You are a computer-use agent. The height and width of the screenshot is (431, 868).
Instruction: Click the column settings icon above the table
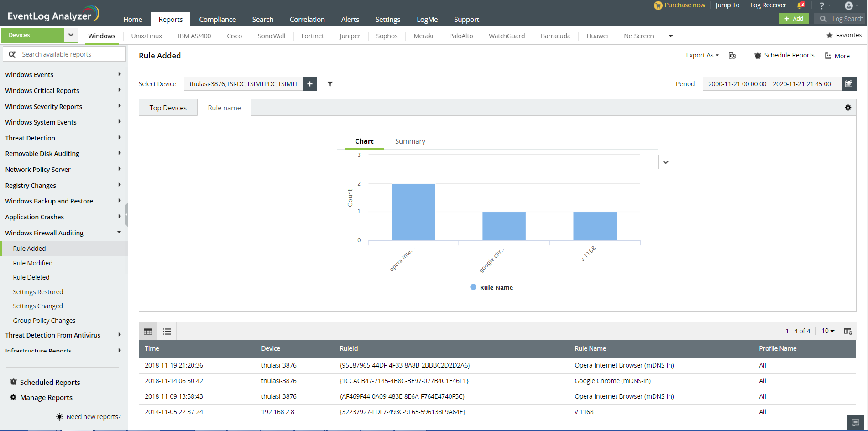pos(848,331)
